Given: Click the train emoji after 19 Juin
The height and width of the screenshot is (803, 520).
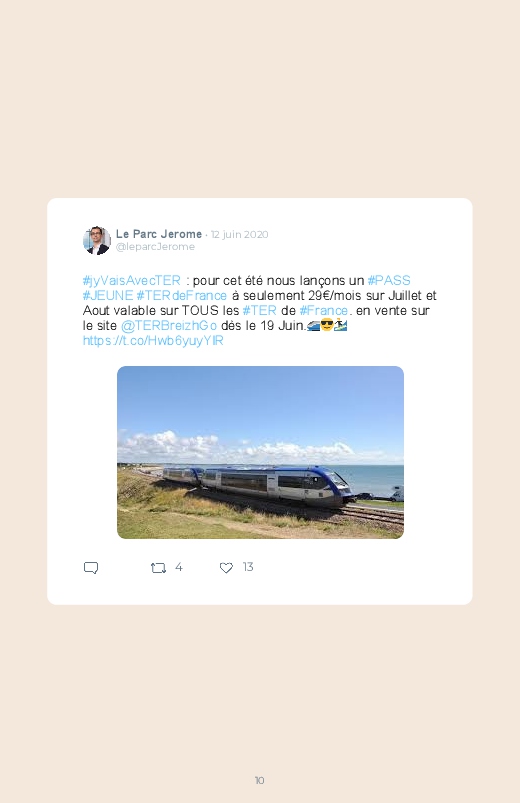Looking at the screenshot, I should click(314, 325).
